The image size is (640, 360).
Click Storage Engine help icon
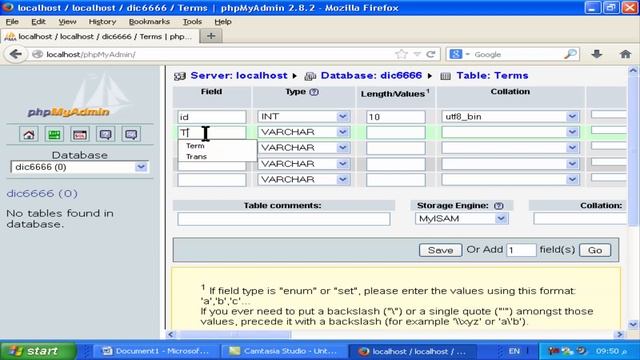click(x=499, y=206)
